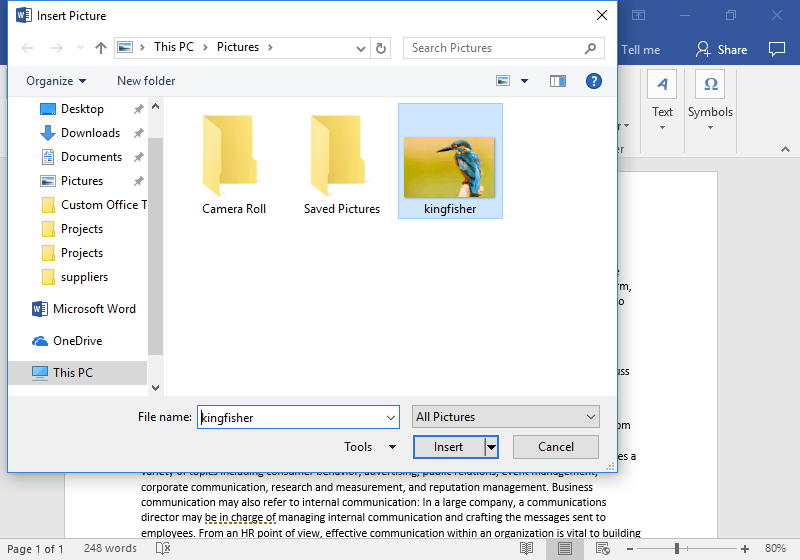Screen dimensions: 800x560
Task: Click the Cancel button
Action: [556, 447]
